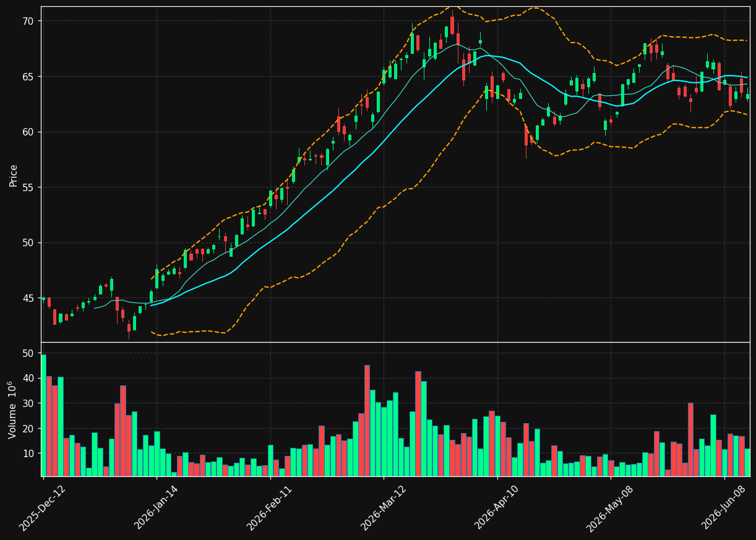Click the 2026-Feb-11 date label
The image size is (756, 540).
point(270,508)
